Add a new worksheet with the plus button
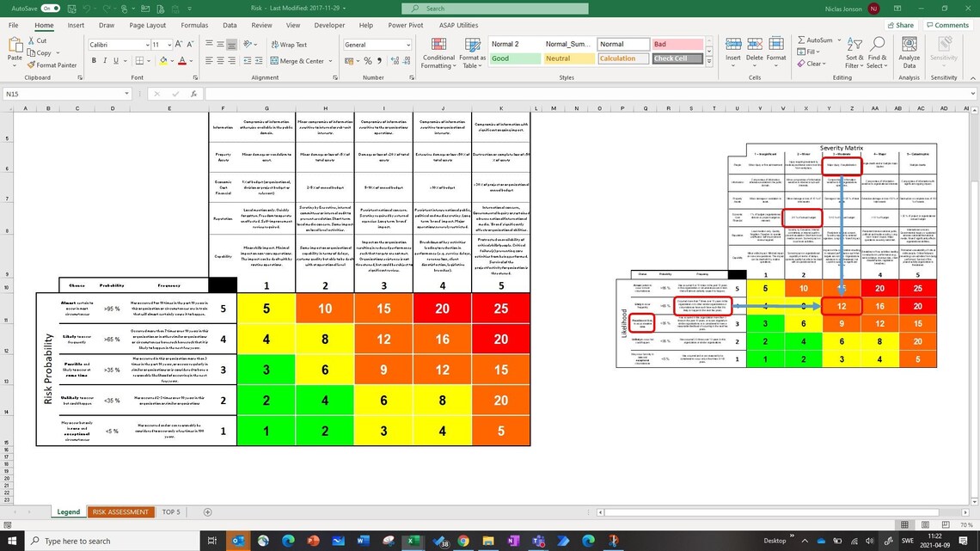980x551 pixels. [x=206, y=511]
